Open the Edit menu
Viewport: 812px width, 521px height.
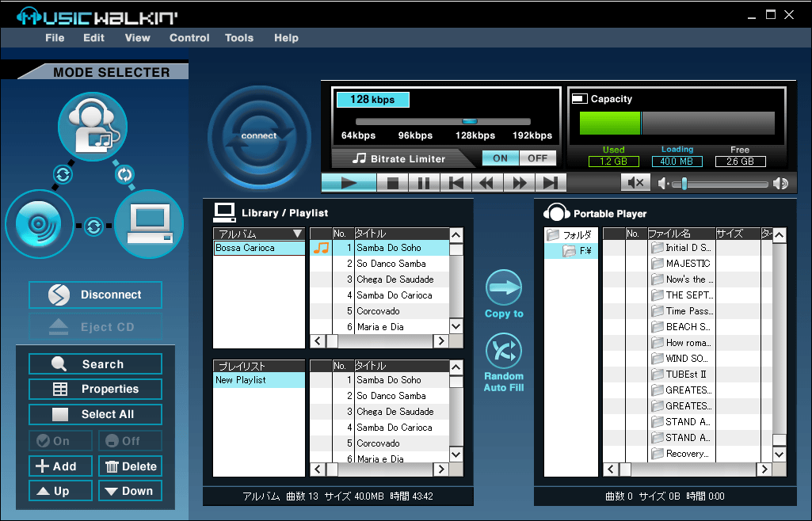click(x=93, y=38)
